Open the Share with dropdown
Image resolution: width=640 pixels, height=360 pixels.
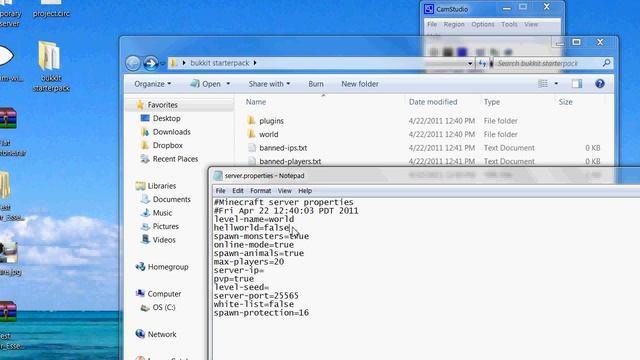[x=269, y=84]
